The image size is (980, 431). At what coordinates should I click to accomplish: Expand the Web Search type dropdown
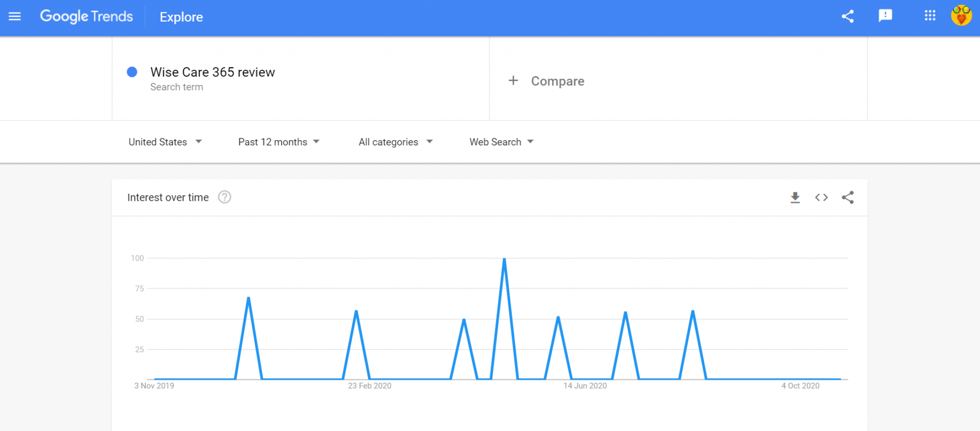pyautogui.click(x=501, y=142)
